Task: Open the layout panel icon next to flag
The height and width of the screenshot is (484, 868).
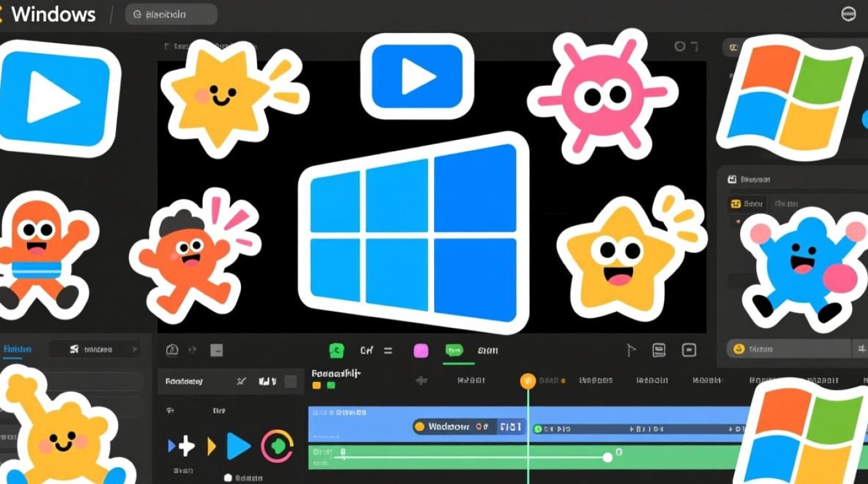Action: pyautogui.click(x=659, y=350)
